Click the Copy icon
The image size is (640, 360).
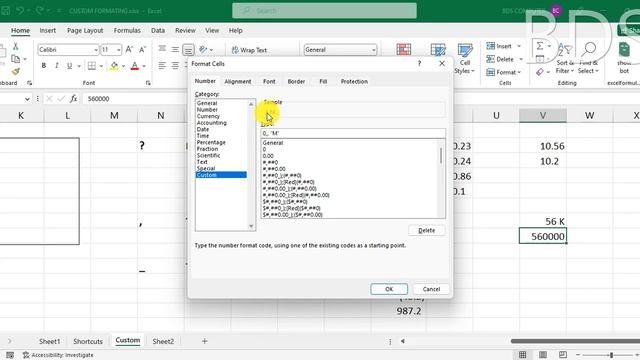click(x=16, y=59)
